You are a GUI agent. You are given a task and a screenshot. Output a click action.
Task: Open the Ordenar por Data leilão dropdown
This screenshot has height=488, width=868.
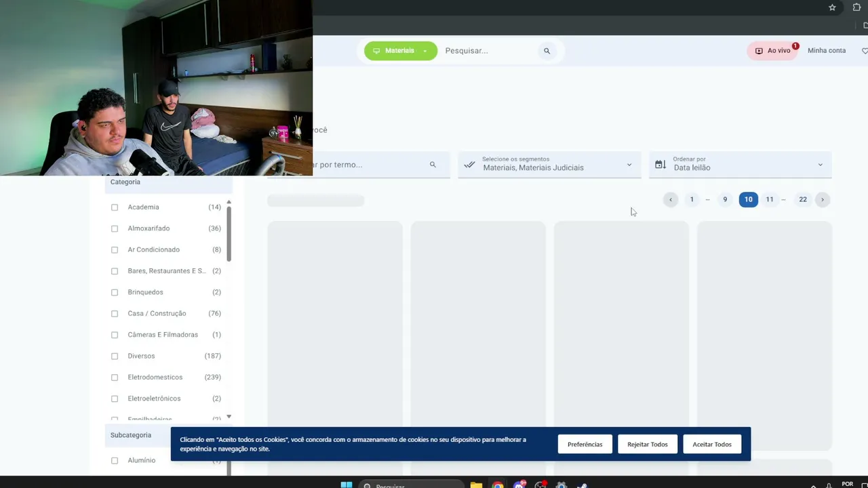[741, 165]
